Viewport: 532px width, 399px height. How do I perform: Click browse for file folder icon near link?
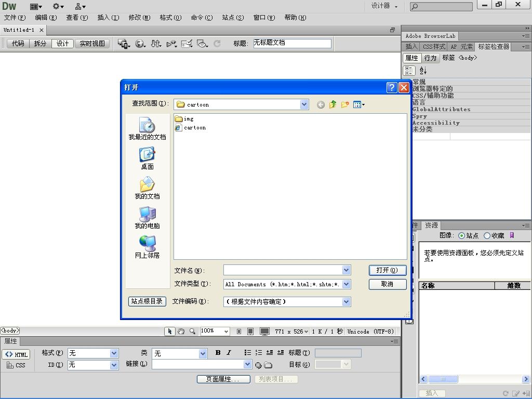pyautogui.click(x=269, y=365)
